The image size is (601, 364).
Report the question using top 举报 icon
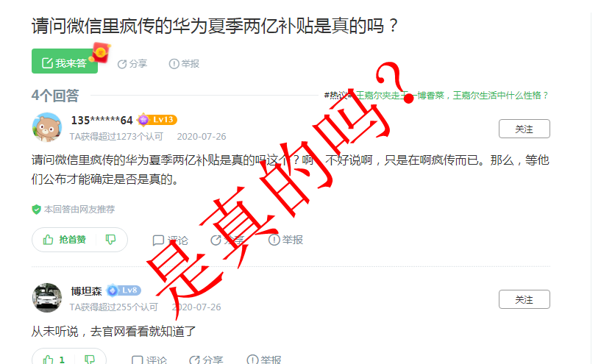pyautogui.click(x=184, y=63)
